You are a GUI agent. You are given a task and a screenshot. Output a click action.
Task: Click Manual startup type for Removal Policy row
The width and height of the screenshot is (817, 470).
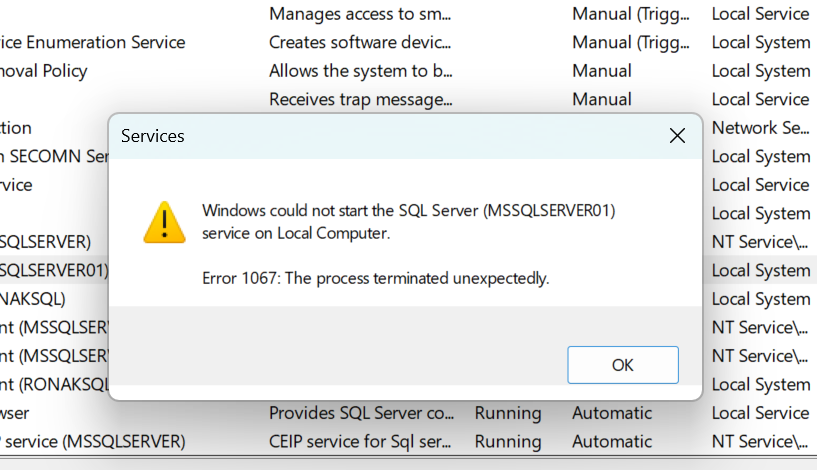(x=602, y=71)
